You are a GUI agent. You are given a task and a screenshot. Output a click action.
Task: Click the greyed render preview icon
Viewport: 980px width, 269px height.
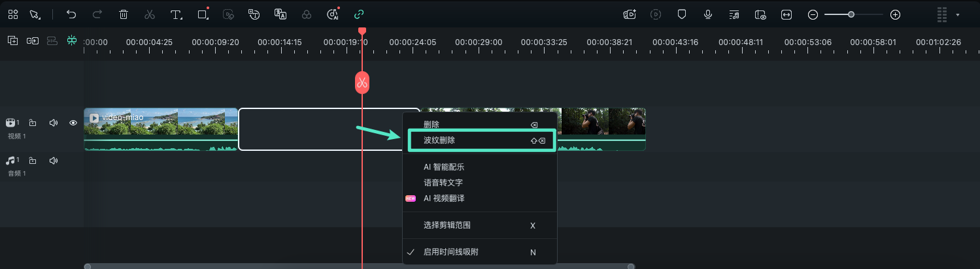[x=656, y=14]
